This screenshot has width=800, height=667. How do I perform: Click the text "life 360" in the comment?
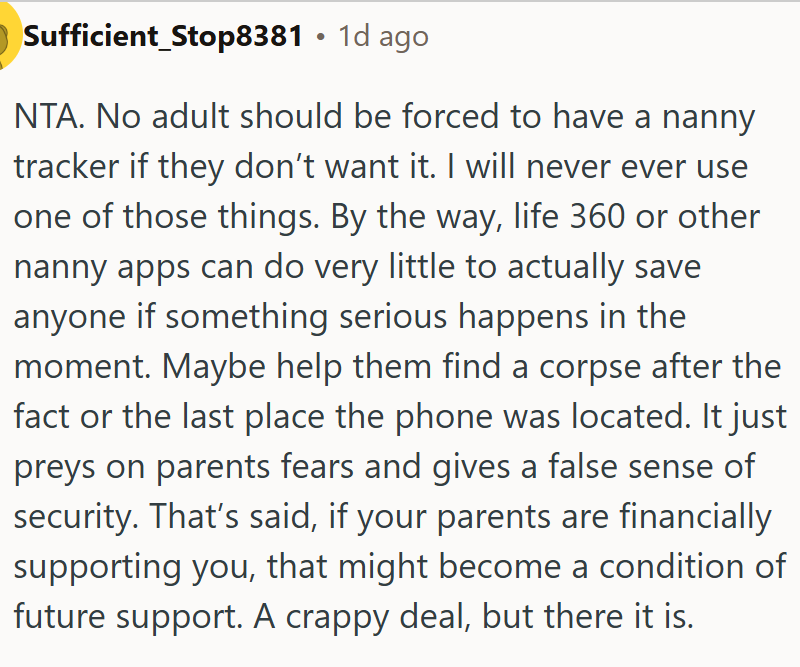pyautogui.click(x=569, y=216)
